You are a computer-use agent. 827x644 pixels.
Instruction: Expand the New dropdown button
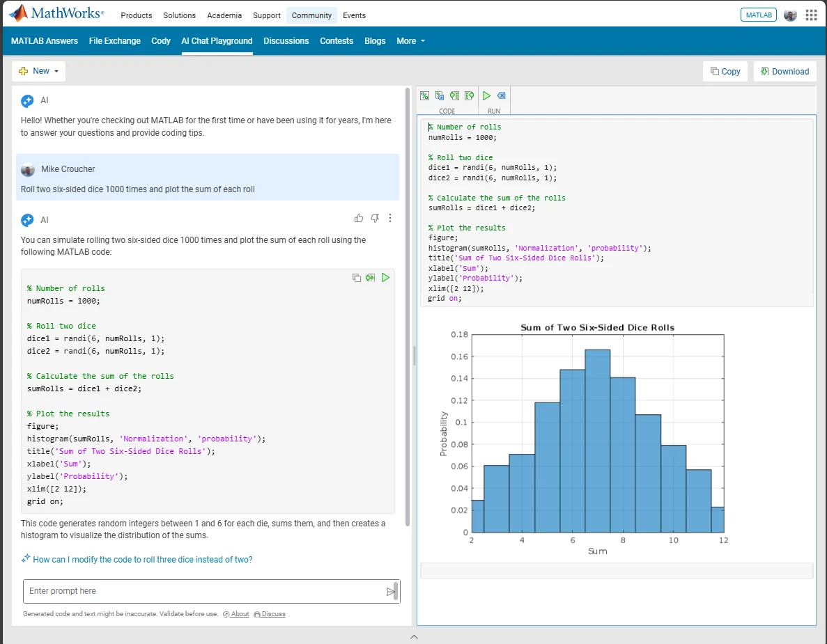[x=39, y=71]
